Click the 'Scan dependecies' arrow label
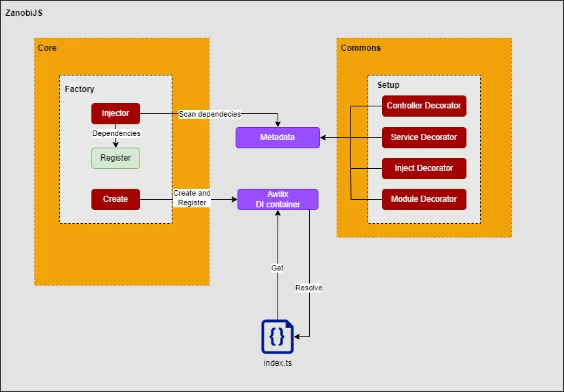This screenshot has height=392, width=564. (210, 114)
